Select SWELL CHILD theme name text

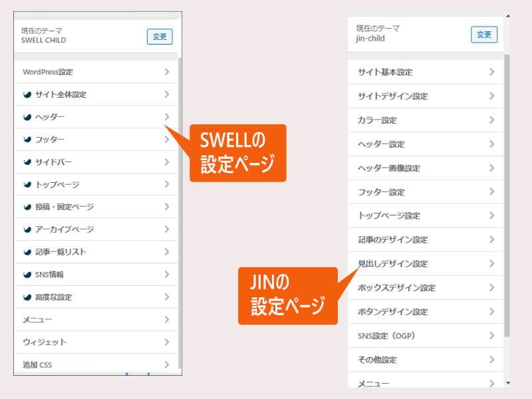43,41
